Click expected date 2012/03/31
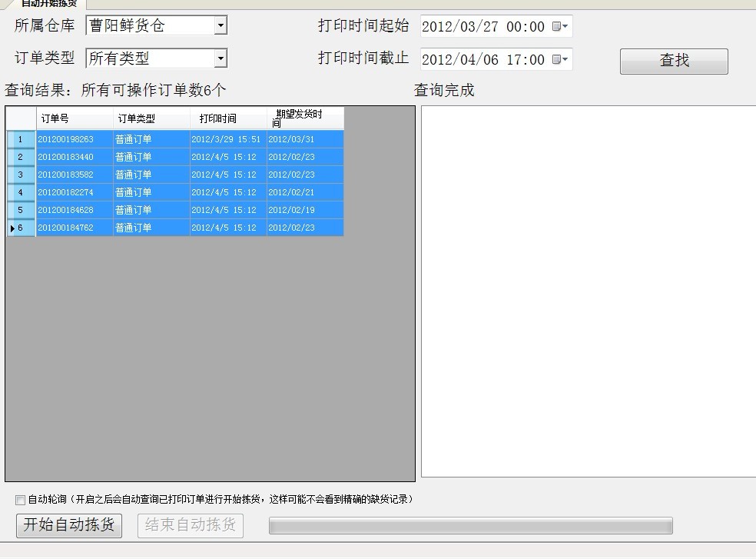 click(x=305, y=139)
